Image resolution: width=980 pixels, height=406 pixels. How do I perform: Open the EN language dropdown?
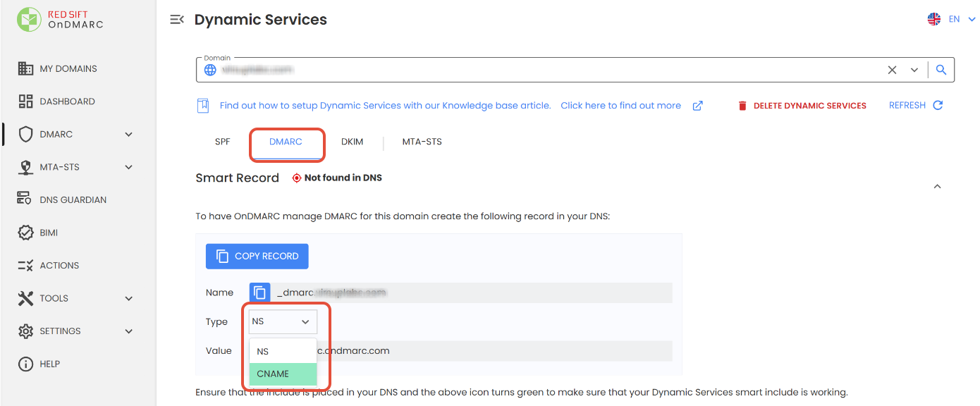962,19
